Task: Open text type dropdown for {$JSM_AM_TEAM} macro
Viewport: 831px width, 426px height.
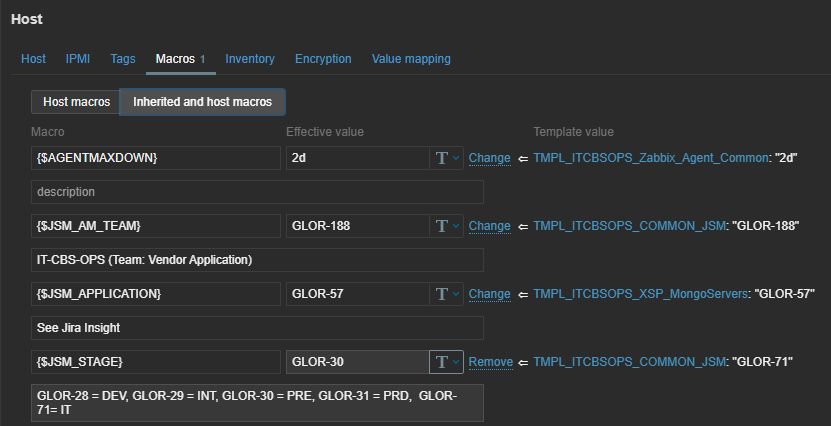Action: [x=446, y=226]
